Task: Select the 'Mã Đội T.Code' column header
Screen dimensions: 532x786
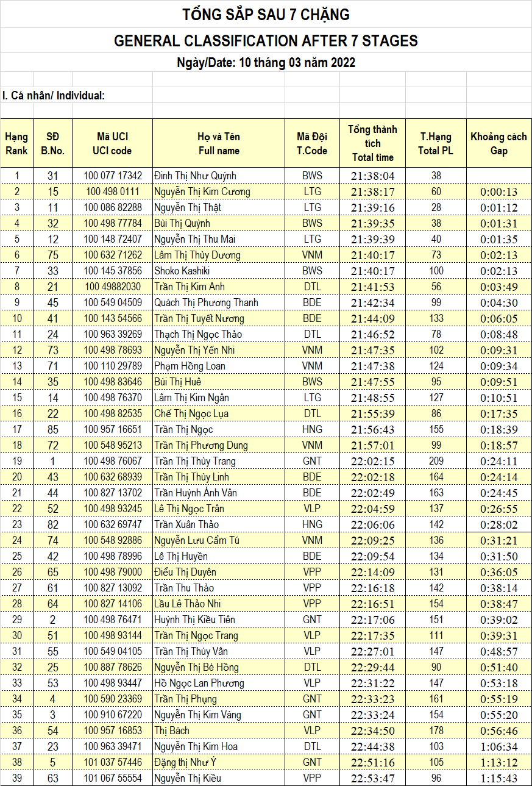Action: coord(312,143)
